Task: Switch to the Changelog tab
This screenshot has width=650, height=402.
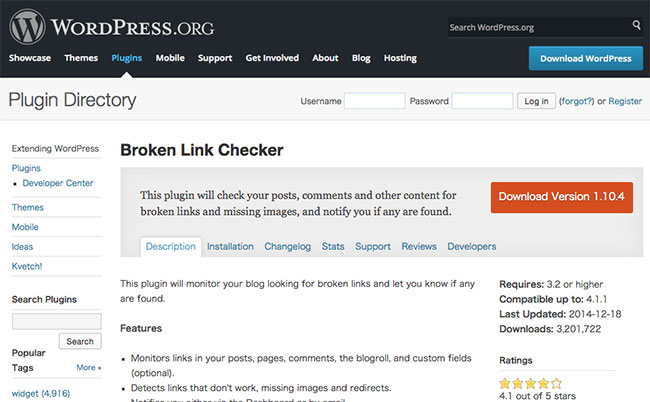Action: (288, 247)
